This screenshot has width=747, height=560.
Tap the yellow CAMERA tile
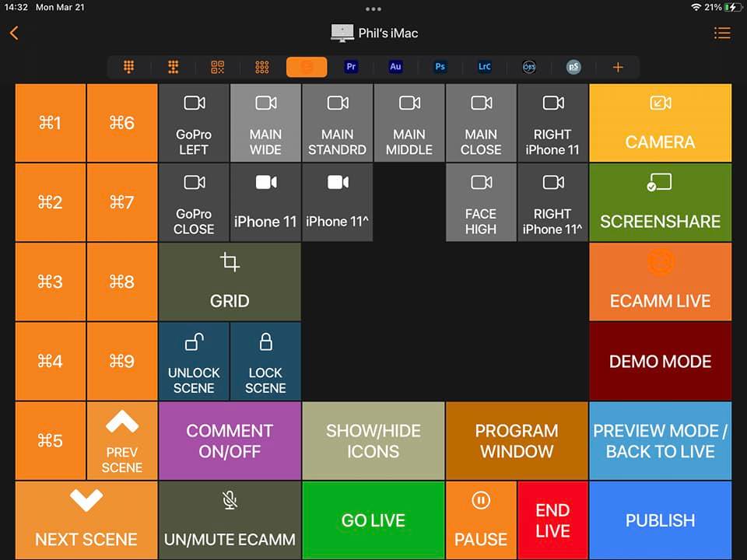(661, 123)
